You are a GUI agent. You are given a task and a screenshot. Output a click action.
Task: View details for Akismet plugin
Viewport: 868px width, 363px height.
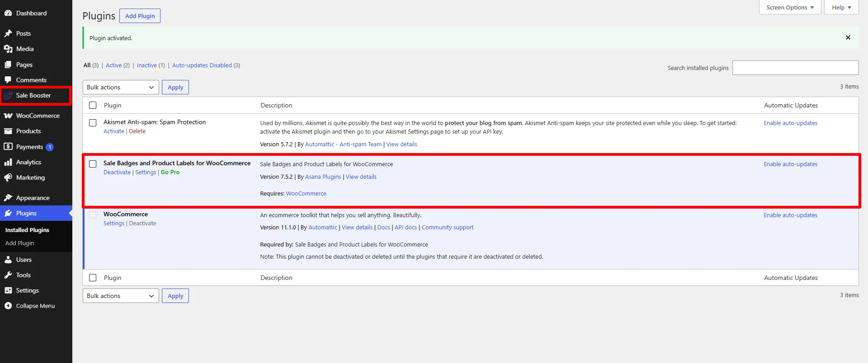402,144
